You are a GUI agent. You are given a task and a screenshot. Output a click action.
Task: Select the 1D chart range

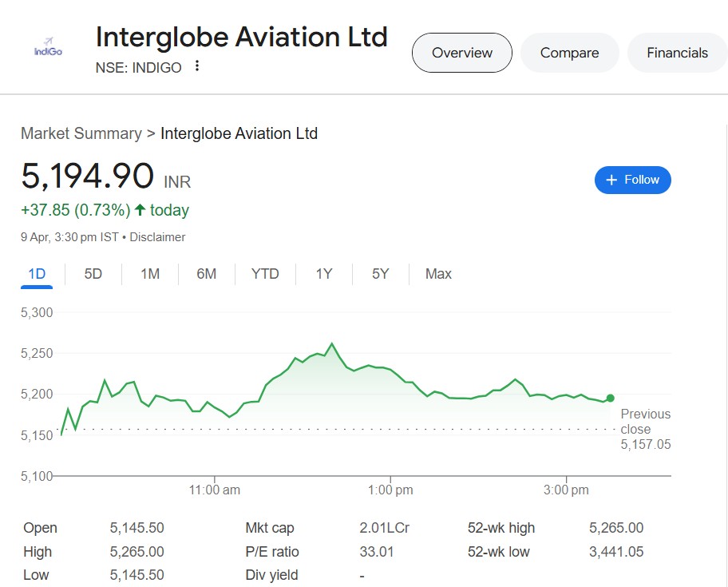point(37,274)
